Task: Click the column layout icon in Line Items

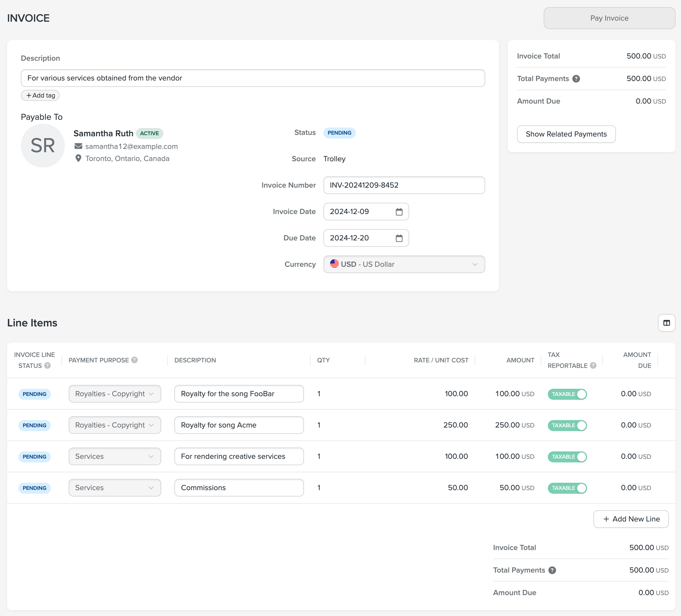Action: (x=667, y=322)
